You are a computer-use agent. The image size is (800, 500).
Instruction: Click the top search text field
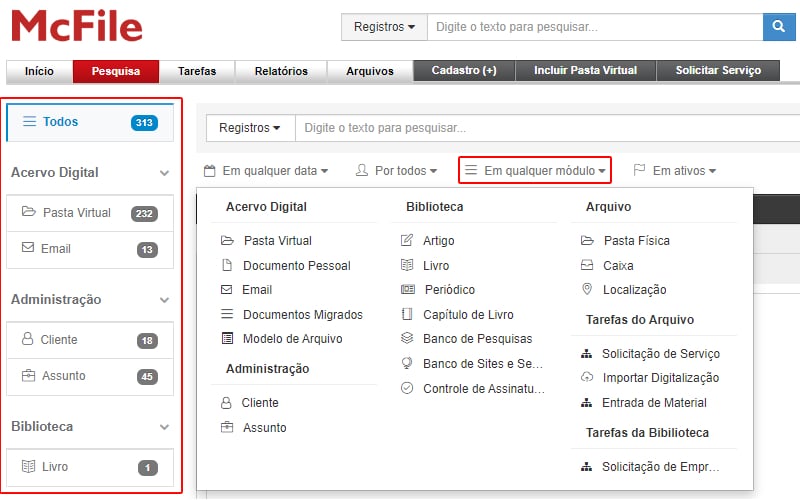tap(594, 27)
